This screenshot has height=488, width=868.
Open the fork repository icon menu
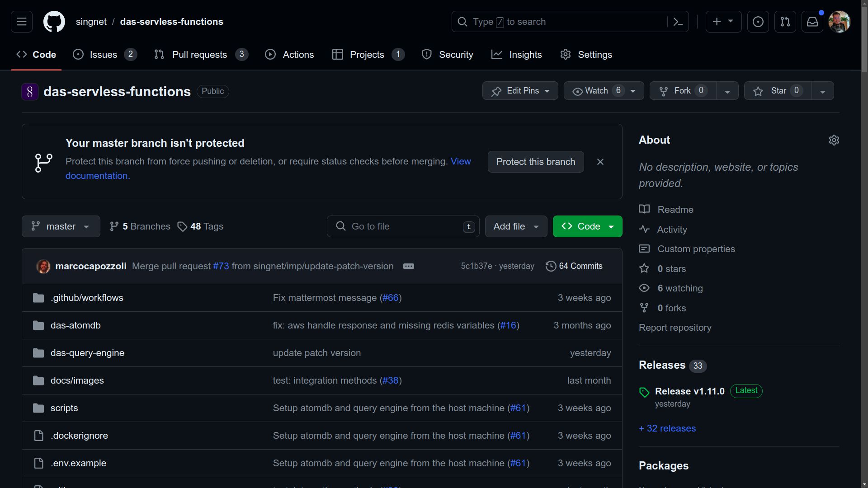[727, 91]
